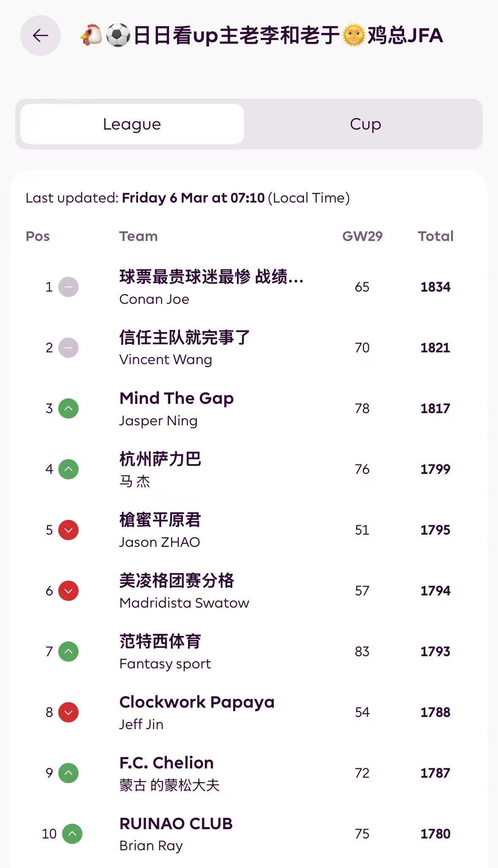Open Mind The Gap team entry
Screen dimensions: 498x868
177,398
